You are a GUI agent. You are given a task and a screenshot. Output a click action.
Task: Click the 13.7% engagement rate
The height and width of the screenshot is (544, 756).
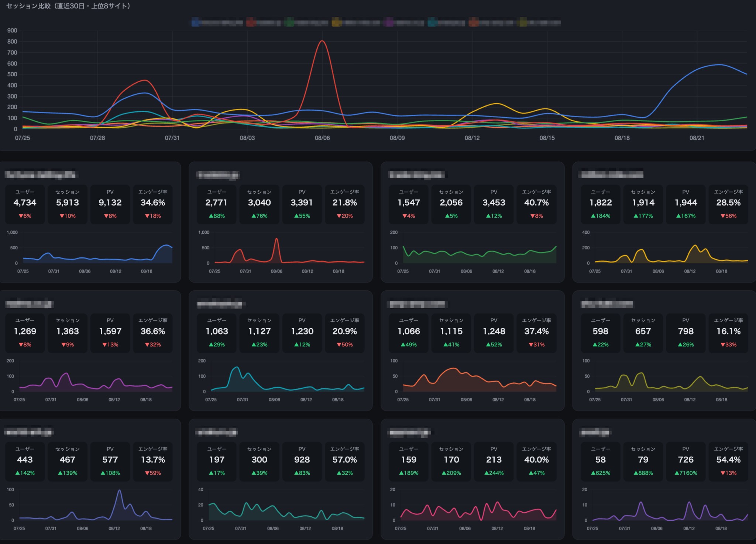pos(153,460)
